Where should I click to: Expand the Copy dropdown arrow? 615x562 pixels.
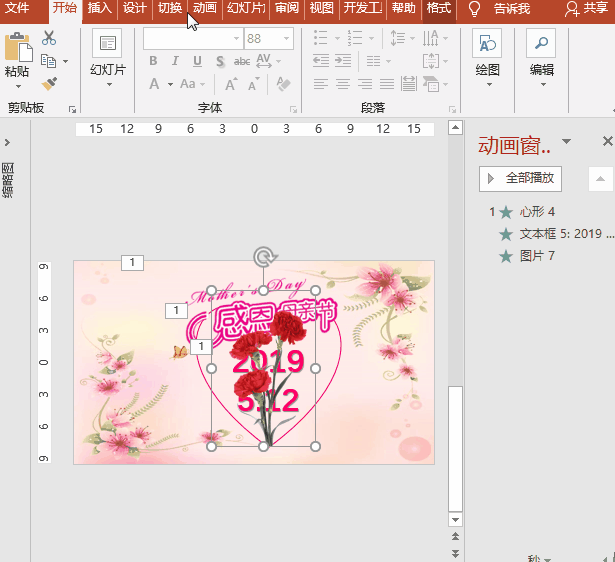click(x=65, y=61)
